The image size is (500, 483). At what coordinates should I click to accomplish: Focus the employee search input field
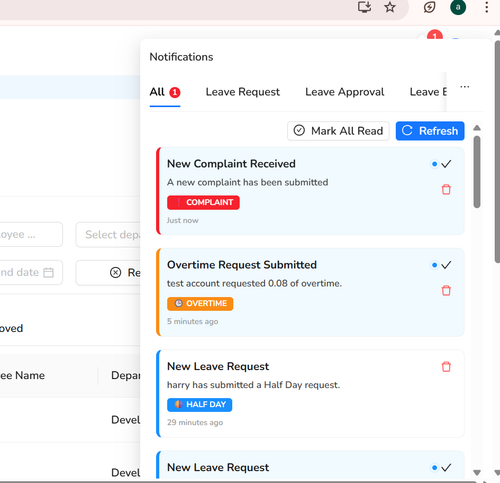pos(30,235)
